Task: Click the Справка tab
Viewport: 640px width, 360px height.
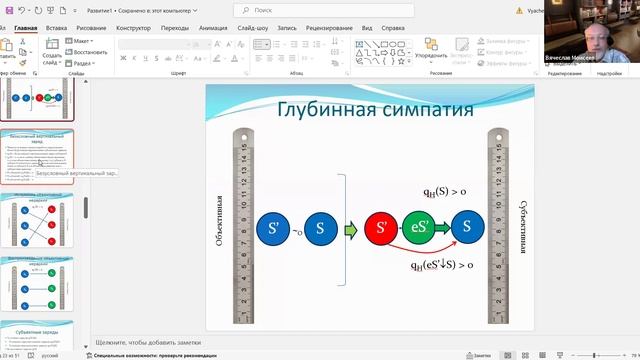Action: 393,28
